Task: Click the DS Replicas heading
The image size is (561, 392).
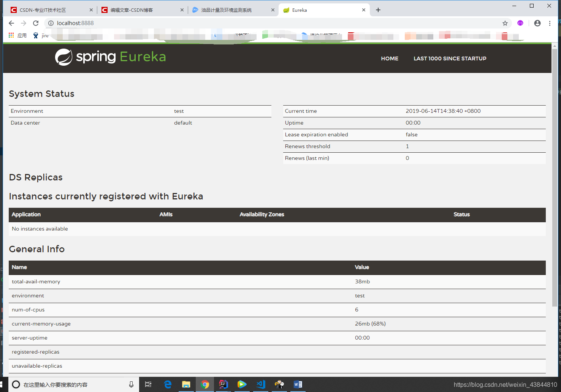Action: tap(36, 177)
